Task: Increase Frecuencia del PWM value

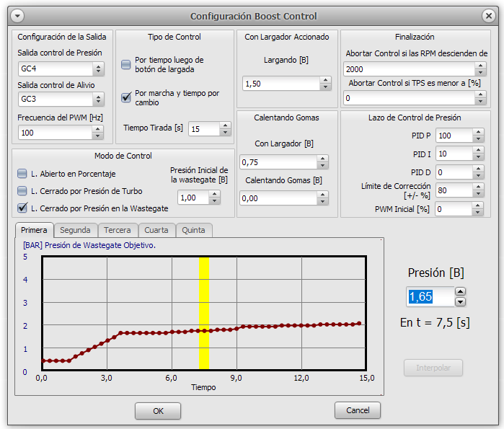Action: pos(98,129)
